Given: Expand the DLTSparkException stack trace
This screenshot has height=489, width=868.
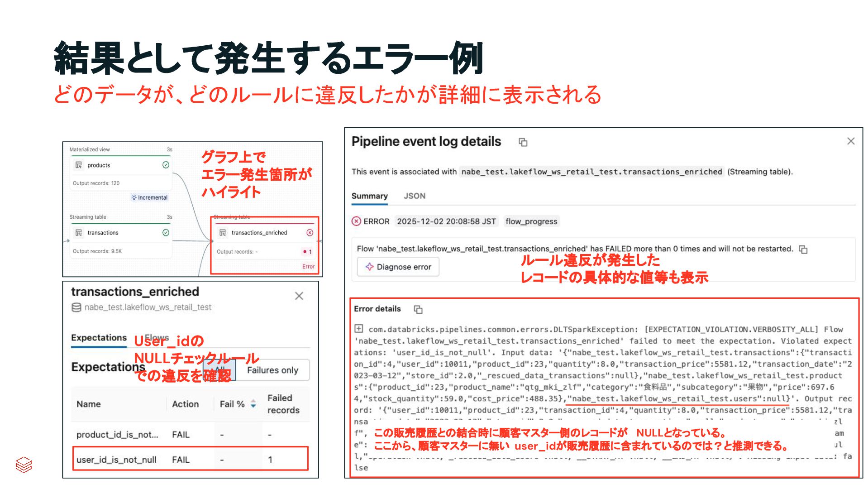Looking at the screenshot, I should click(359, 329).
